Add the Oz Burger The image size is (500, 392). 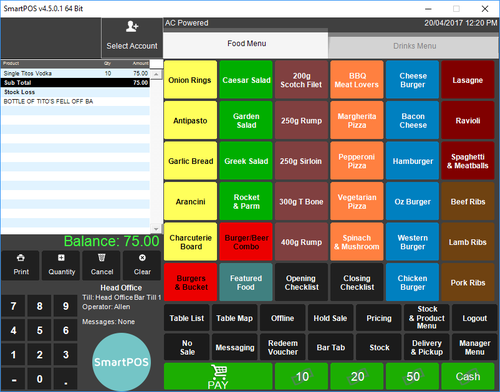[x=412, y=201]
